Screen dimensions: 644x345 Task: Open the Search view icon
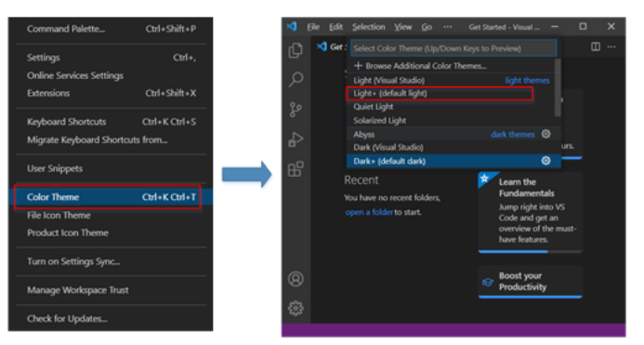[296, 79]
